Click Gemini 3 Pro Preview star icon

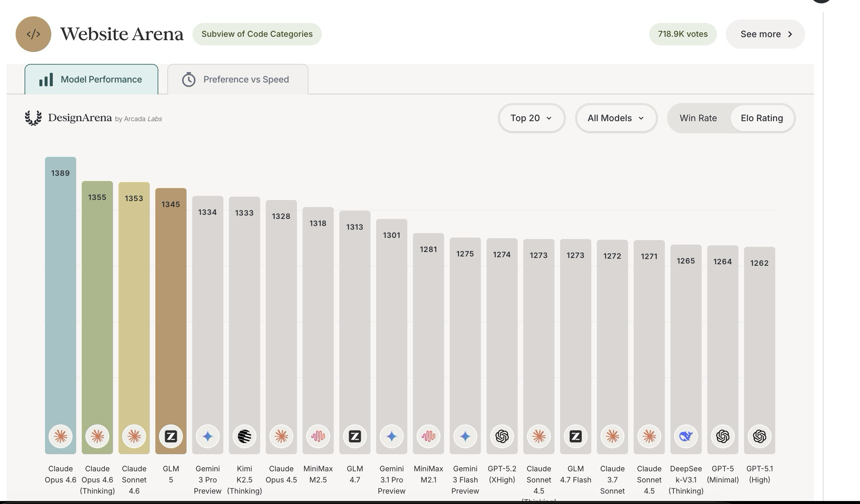pos(208,436)
